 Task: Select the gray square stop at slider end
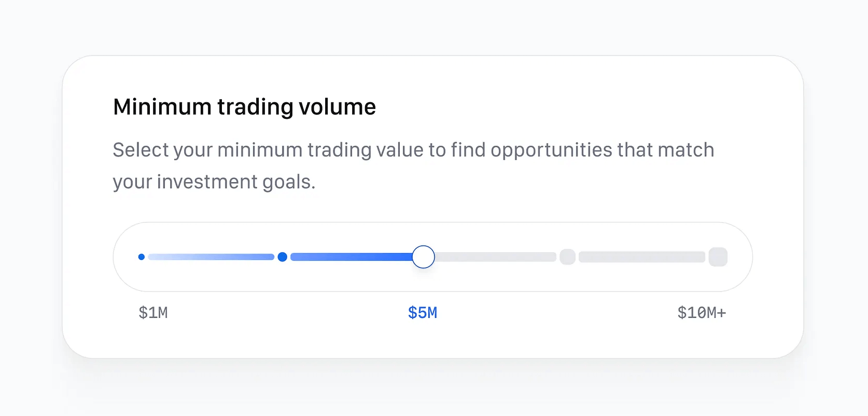coord(718,257)
